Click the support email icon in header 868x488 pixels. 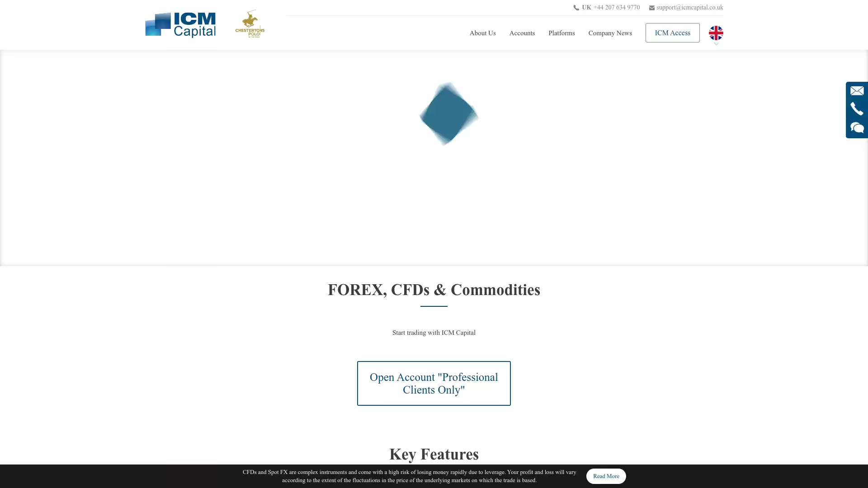[x=651, y=8]
